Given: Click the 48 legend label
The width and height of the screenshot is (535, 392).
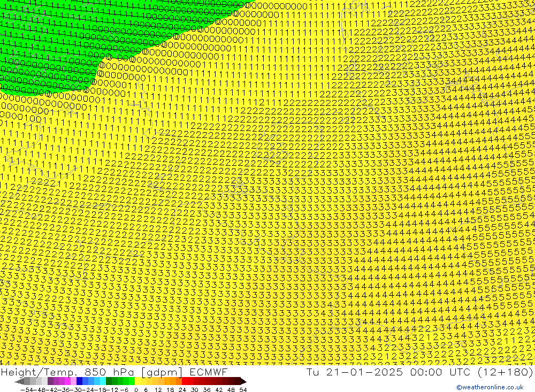Looking at the screenshot, I should [x=231, y=390].
